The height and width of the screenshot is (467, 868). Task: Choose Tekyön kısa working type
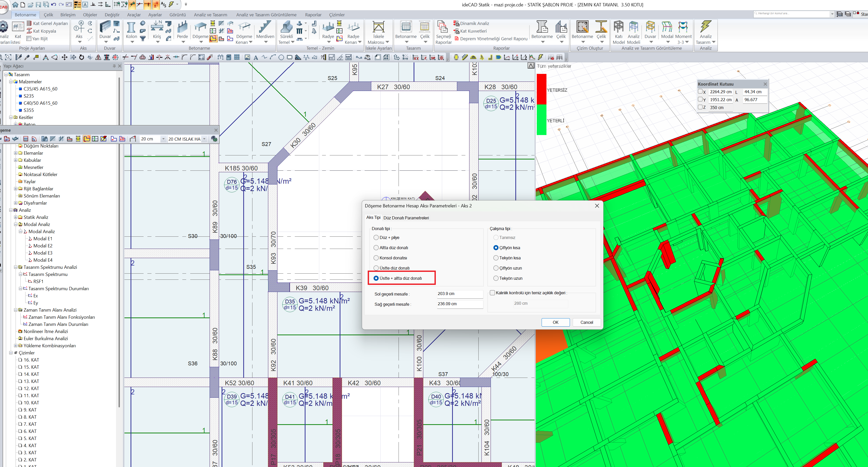(x=496, y=258)
